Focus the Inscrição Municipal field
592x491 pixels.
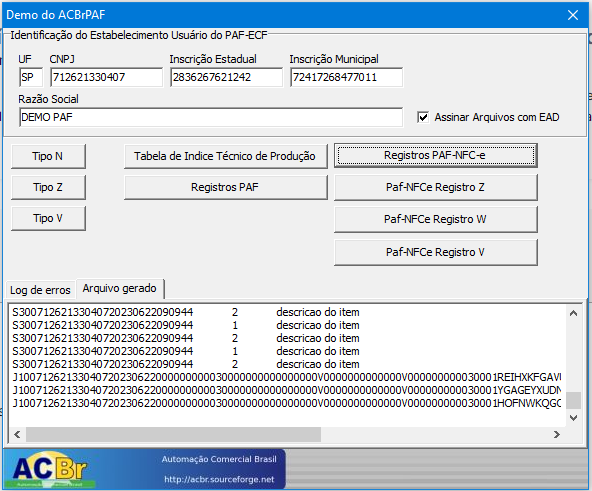[x=346, y=77]
